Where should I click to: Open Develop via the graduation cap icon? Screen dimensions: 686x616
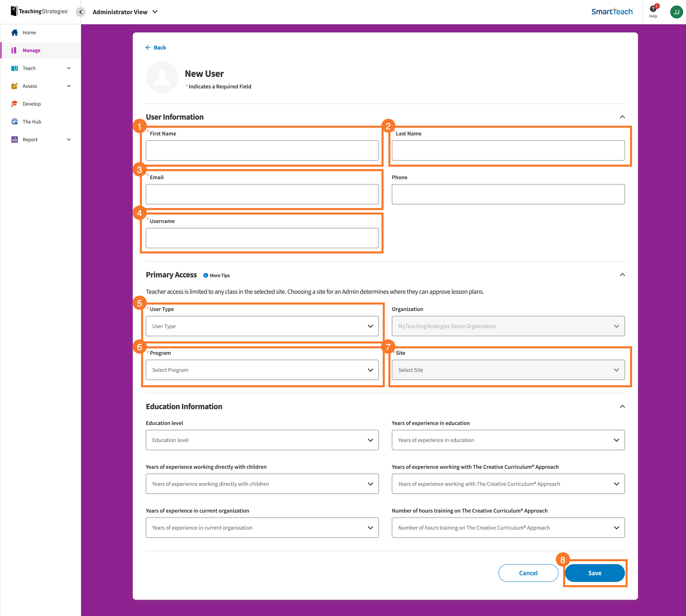pyautogui.click(x=14, y=104)
